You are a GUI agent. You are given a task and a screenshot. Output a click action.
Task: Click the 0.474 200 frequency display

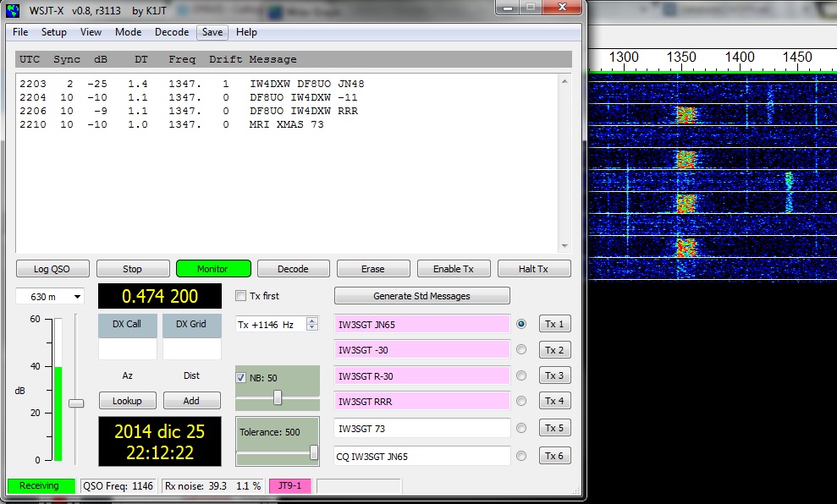pos(160,296)
